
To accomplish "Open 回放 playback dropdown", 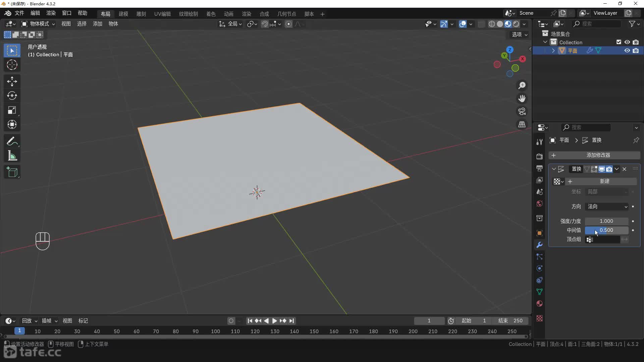I will tap(30, 321).
